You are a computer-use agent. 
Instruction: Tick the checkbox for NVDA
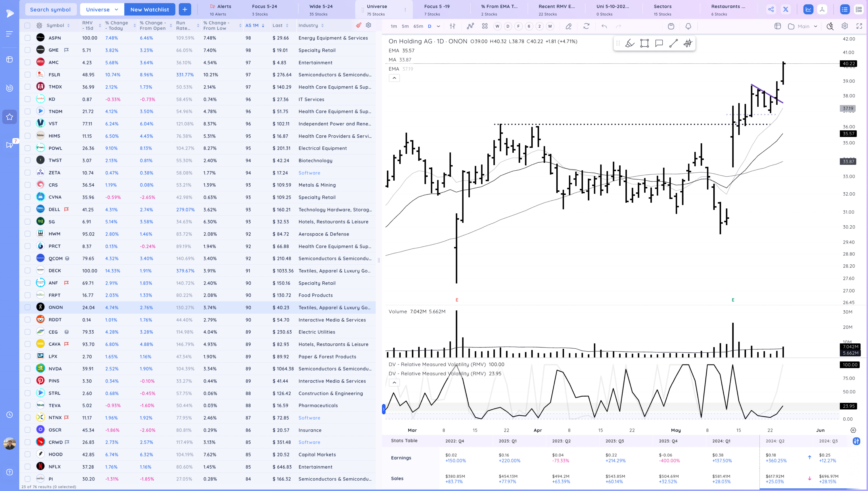27,369
